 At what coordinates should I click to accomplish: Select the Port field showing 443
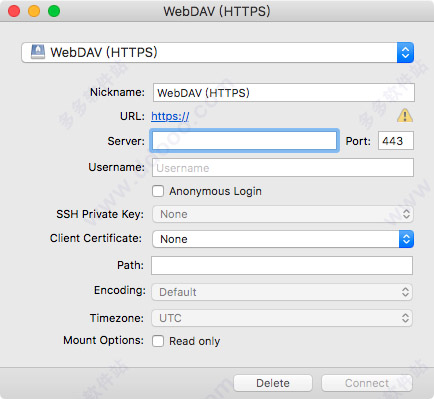pos(396,141)
